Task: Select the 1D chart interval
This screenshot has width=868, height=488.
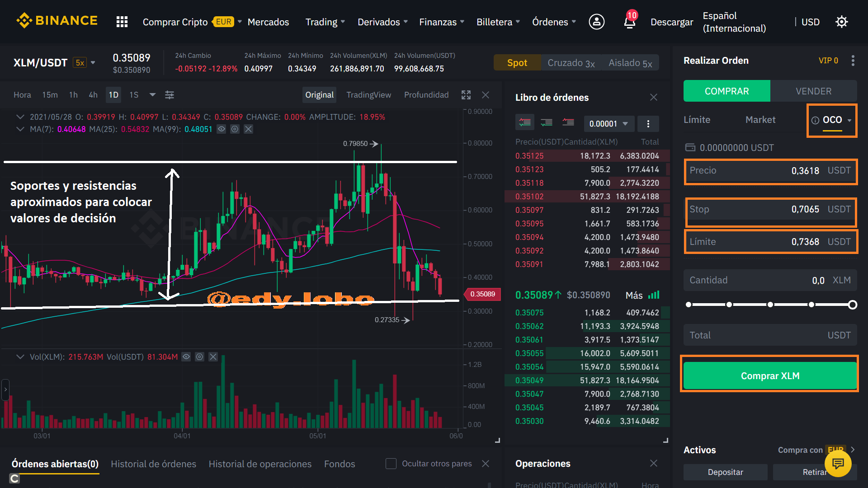Action: pyautogui.click(x=113, y=95)
